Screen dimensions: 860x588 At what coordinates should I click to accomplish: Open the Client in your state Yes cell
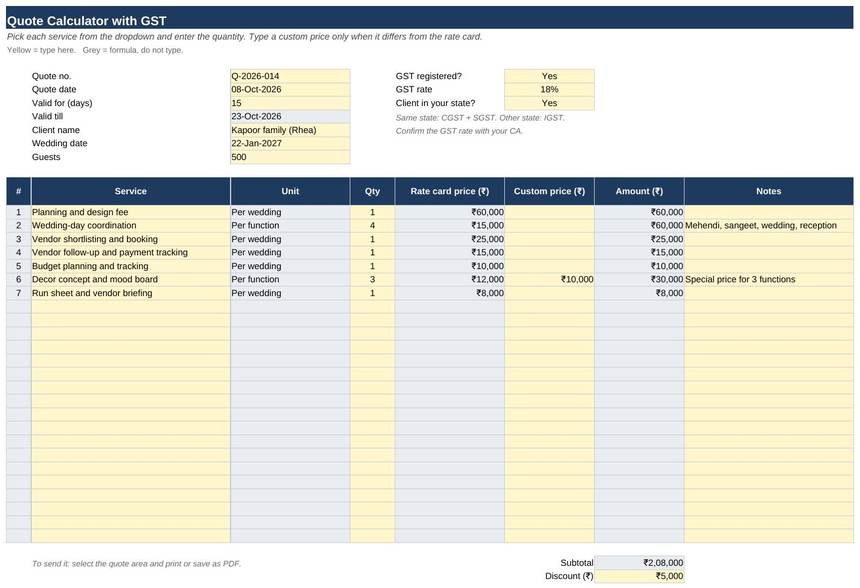click(549, 103)
